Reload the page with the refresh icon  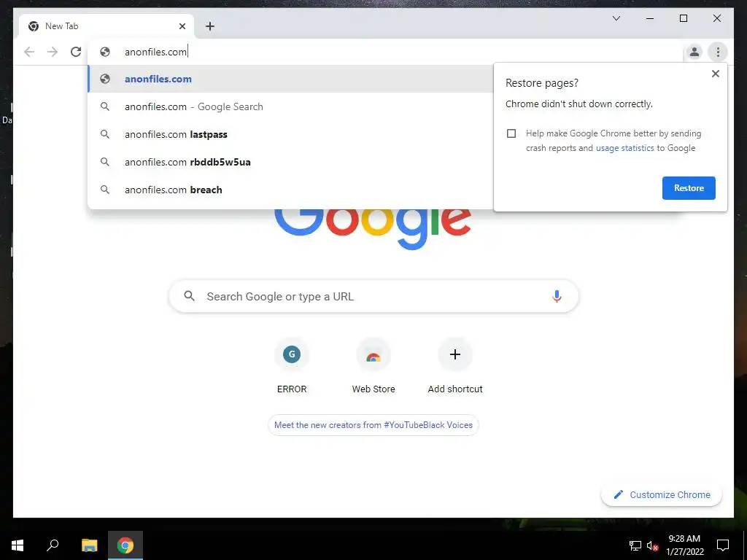click(x=76, y=52)
